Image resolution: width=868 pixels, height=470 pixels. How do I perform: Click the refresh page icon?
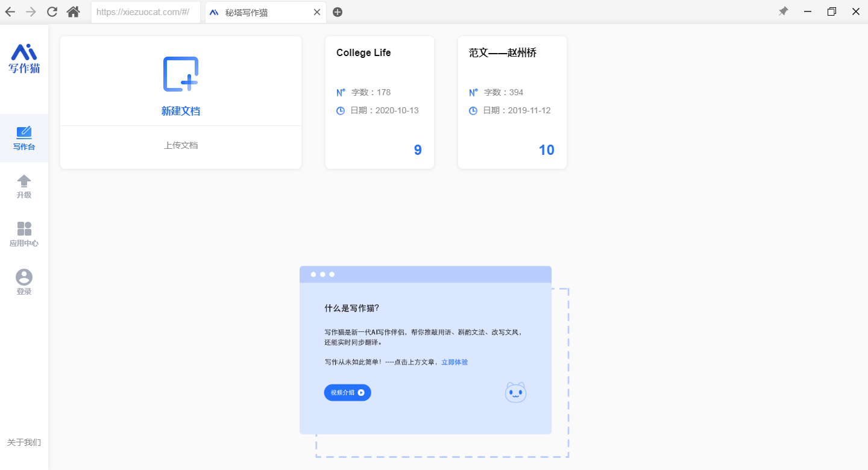point(52,11)
